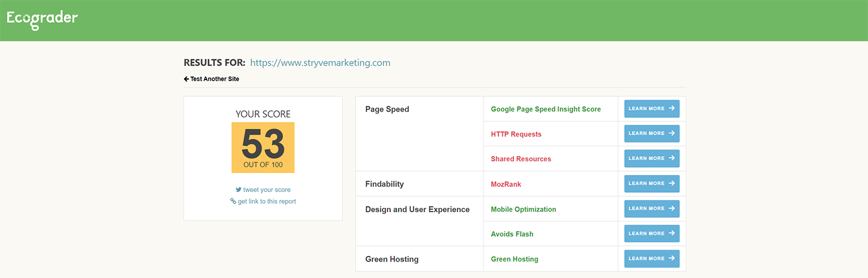868x278 pixels.
Task: Learn more about Mobile Optimization
Action: 652,209
